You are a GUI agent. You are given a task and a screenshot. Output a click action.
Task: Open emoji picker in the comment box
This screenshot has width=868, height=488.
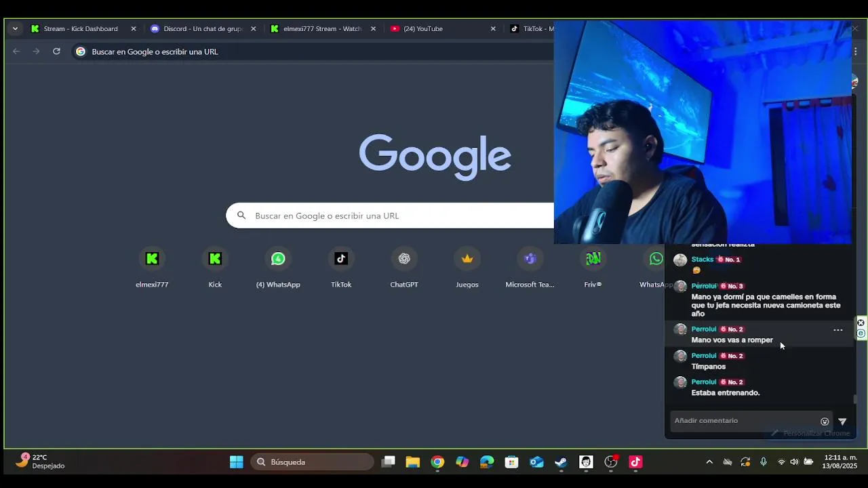825,421
